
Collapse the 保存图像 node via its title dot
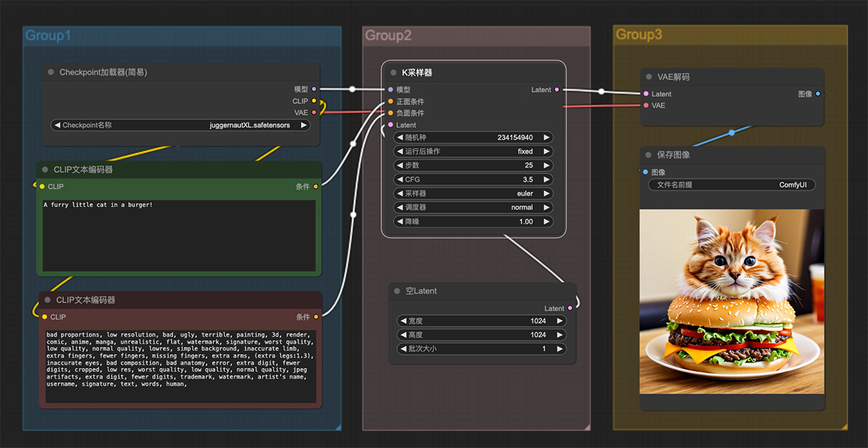[x=649, y=155]
